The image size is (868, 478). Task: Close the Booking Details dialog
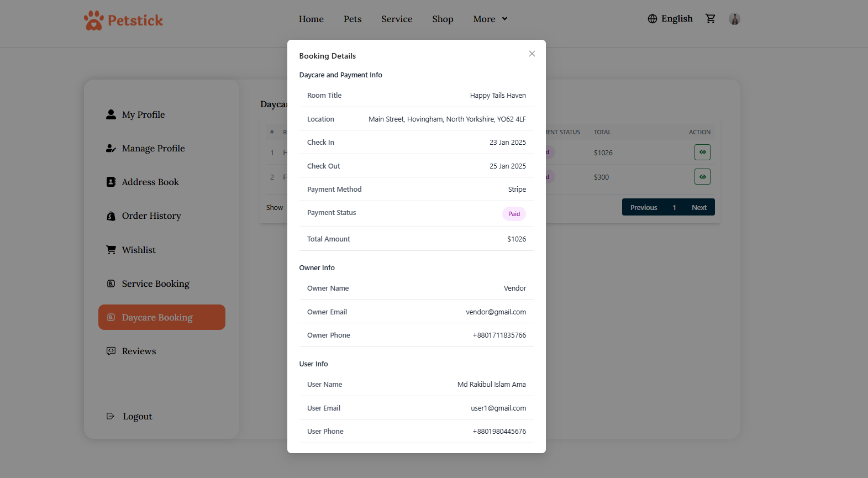coord(532,54)
